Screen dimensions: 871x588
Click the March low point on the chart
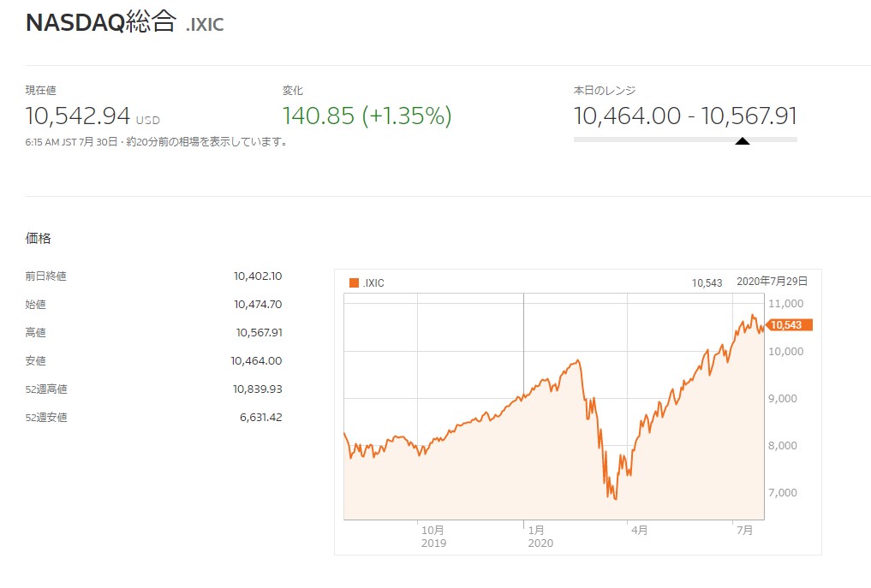(615, 498)
